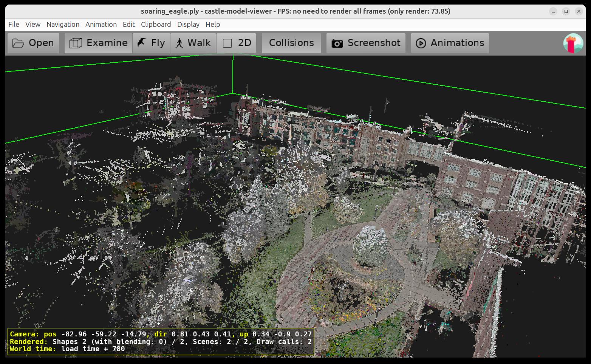Click the folder icon on Open button
591x364 pixels.
[x=18, y=43]
